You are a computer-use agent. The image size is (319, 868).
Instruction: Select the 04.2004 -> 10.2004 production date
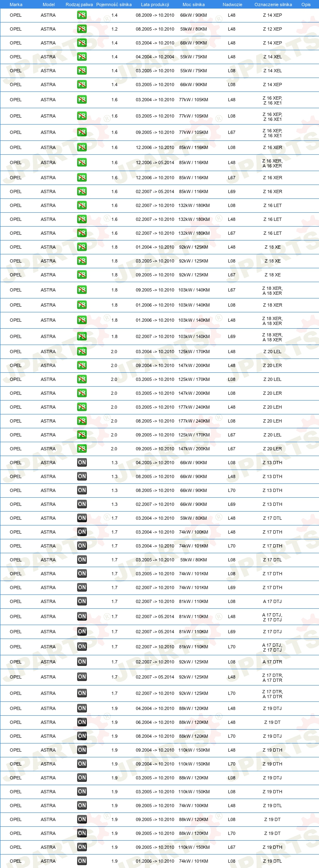pyautogui.click(x=155, y=57)
